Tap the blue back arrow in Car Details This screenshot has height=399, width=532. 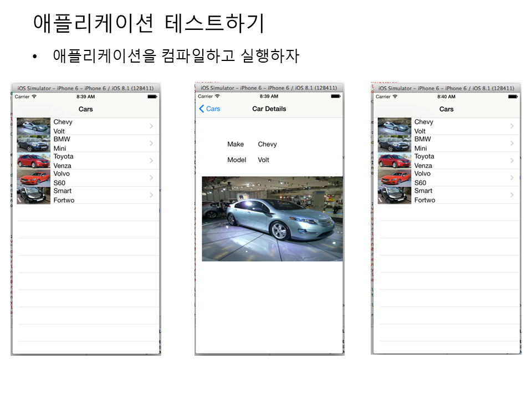(202, 109)
